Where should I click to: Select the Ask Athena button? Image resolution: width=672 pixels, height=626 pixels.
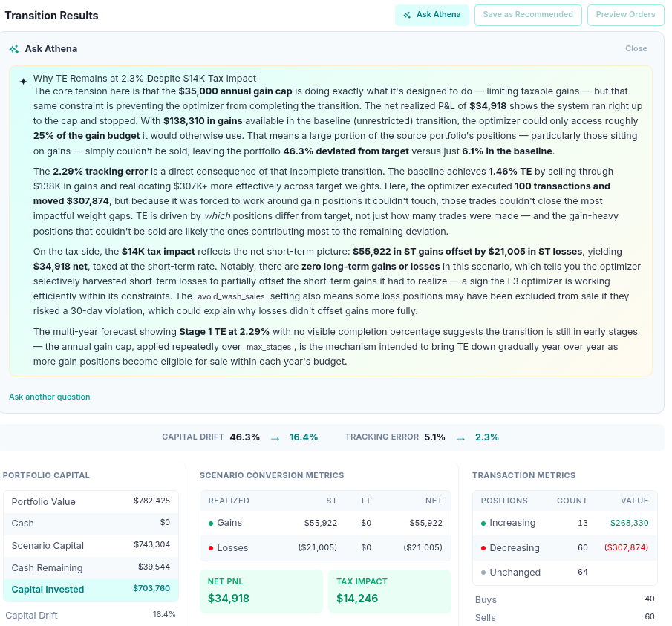pyautogui.click(x=432, y=14)
